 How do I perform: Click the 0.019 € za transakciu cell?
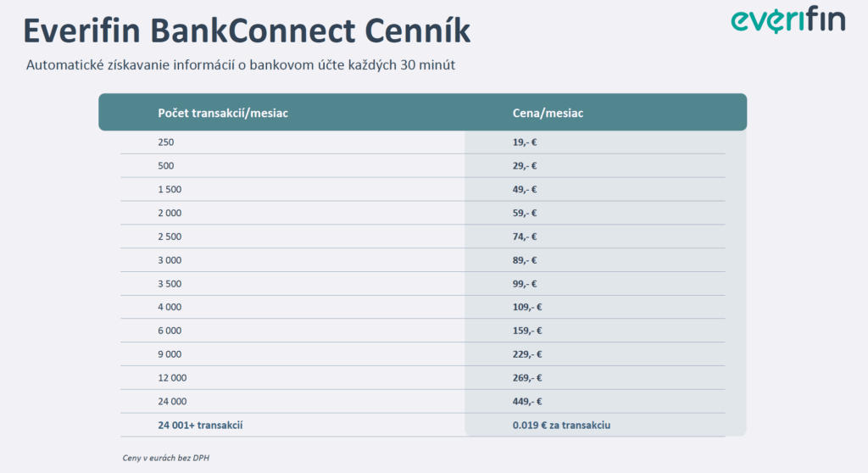[561, 426]
